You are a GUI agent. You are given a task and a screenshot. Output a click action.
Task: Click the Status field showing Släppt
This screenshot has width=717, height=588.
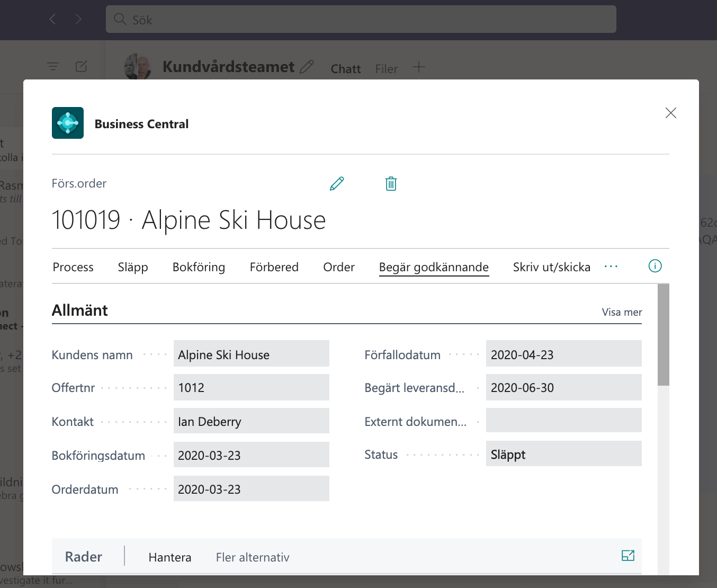564,454
